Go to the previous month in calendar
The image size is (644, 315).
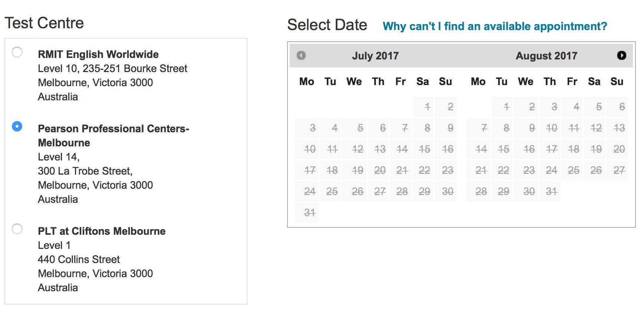click(x=301, y=55)
